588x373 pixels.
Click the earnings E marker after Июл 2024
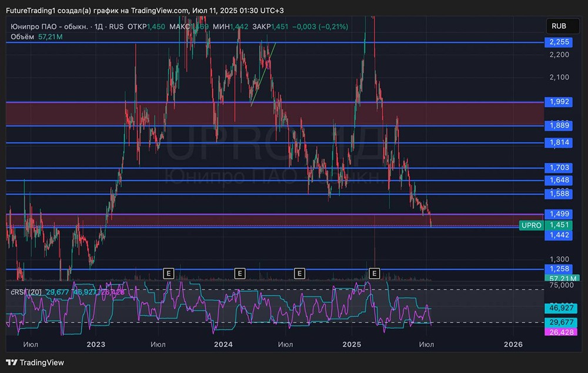point(299,273)
